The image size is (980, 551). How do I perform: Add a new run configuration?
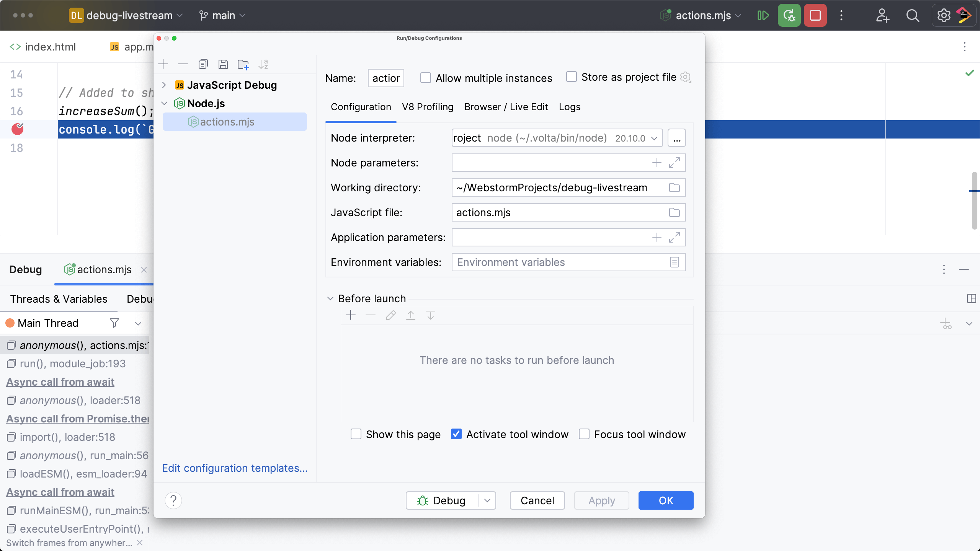(163, 64)
